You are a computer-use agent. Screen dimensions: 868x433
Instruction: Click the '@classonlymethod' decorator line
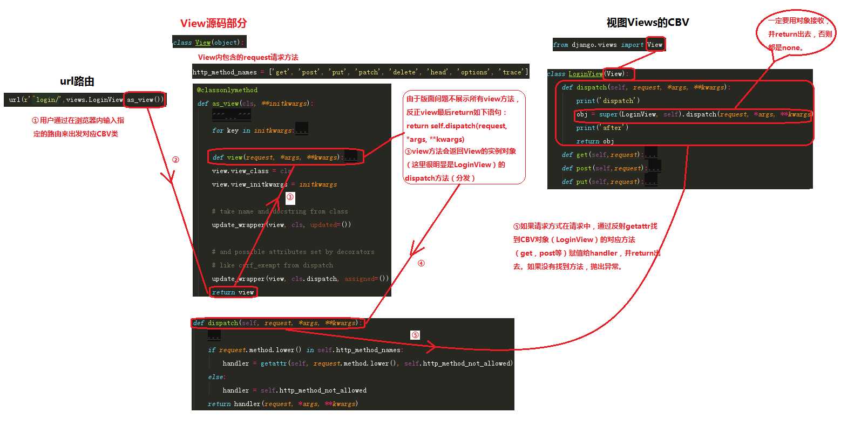227,90
